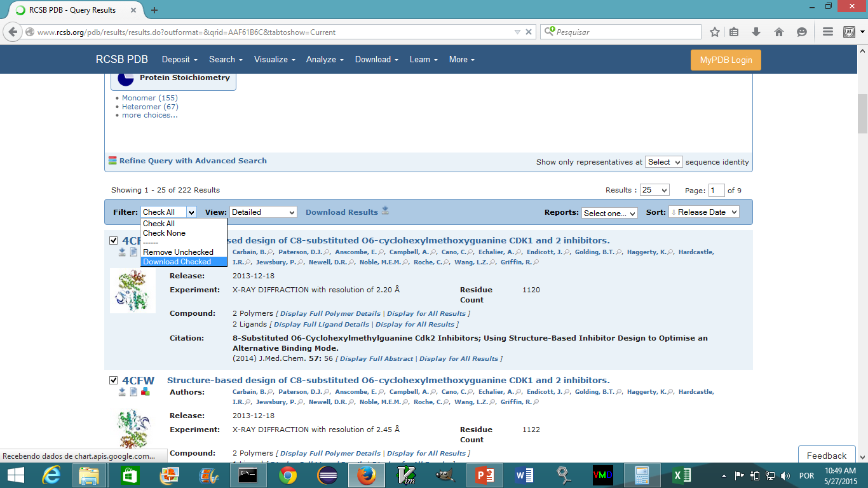Open the Reports Select one dropdown
The width and height of the screenshot is (868, 488).
point(609,213)
